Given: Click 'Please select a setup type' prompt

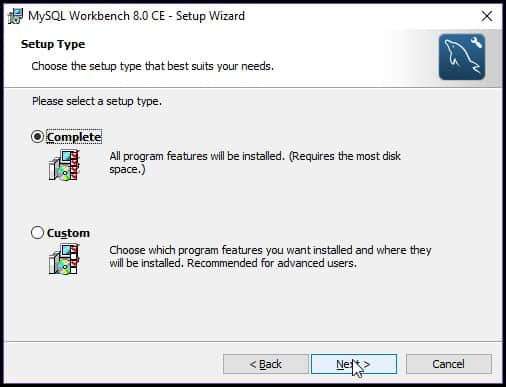Looking at the screenshot, I should coord(97,101).
